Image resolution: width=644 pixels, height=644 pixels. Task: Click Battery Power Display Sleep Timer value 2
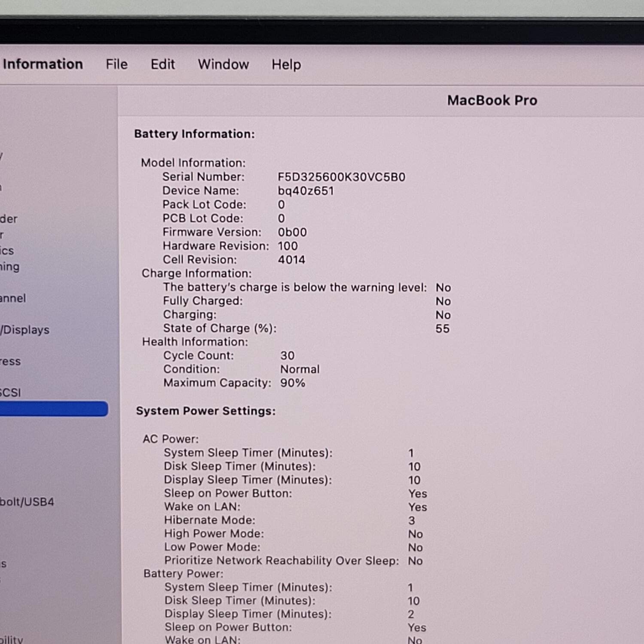click(x=411, y=614)
